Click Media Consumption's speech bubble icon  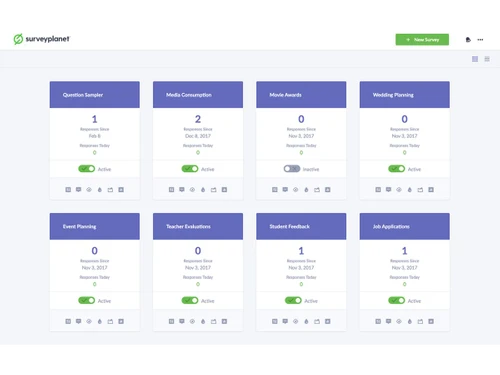(182, 190)
